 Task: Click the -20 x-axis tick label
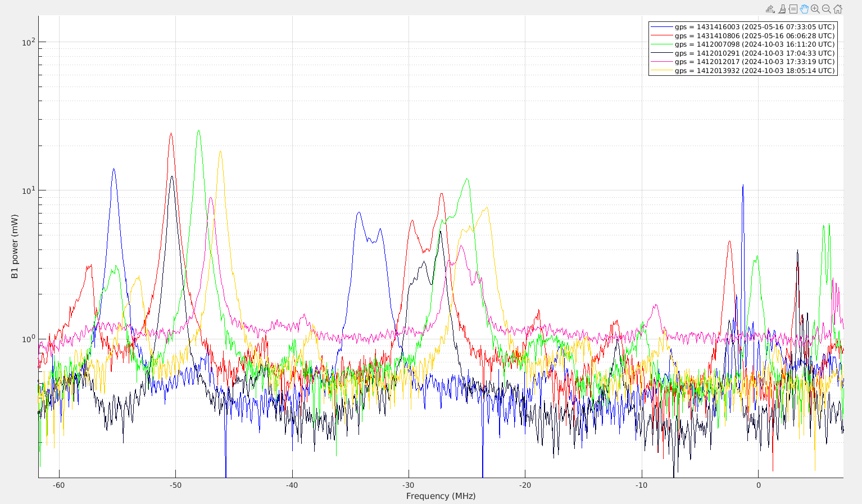525,485
